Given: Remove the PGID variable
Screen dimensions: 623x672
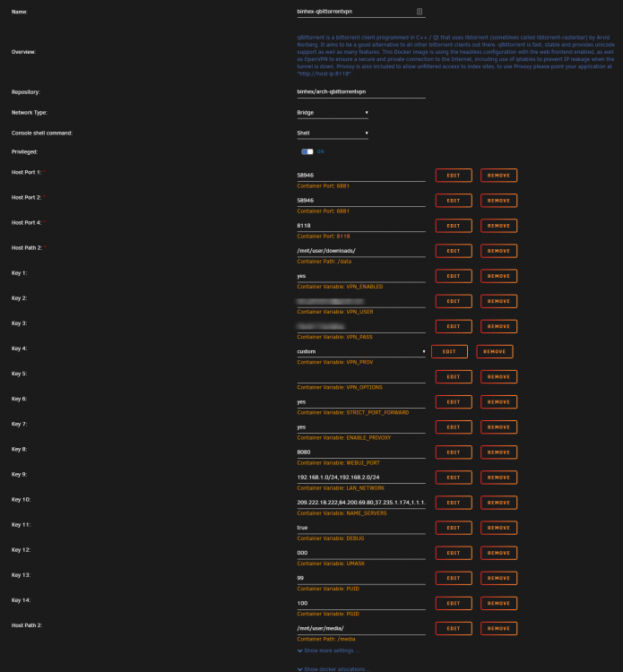Looking at the screenshot, I should click(498, 603).
